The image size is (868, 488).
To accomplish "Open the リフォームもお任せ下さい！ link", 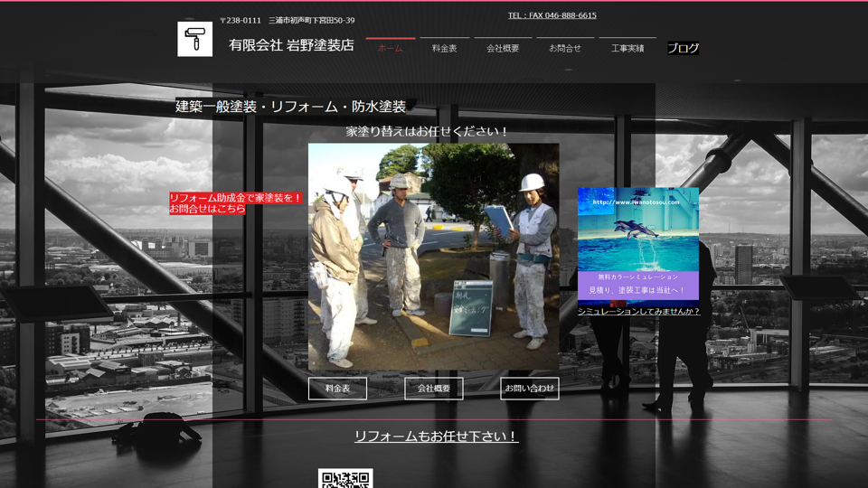I will pos(436,436).
